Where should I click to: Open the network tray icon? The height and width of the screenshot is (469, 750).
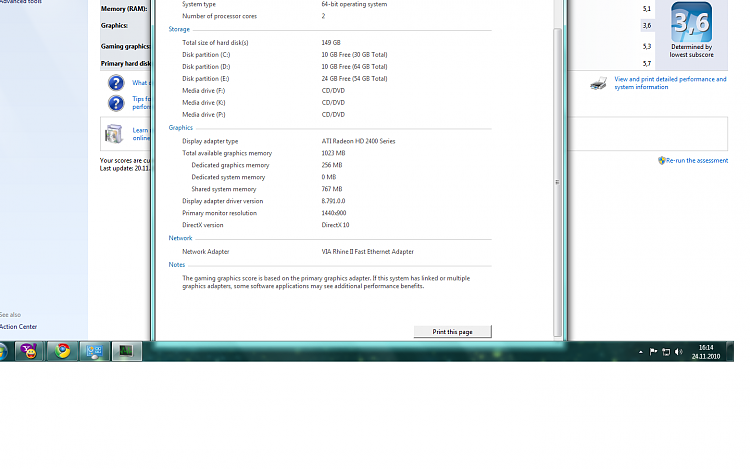coord(666,352)
